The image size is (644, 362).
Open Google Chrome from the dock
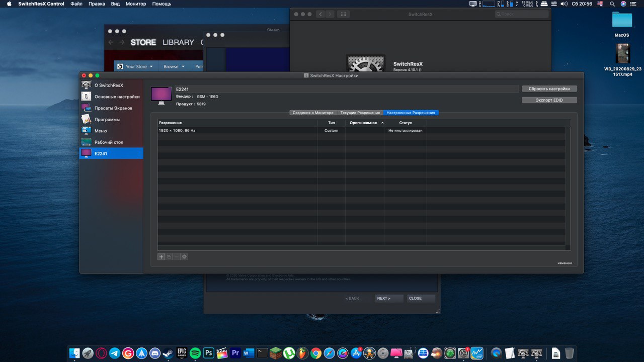316,353
